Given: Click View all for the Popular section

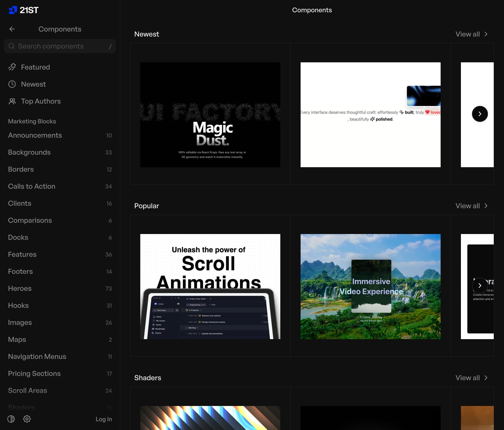Looking at the screenshot, I should [x=467, y=206].
